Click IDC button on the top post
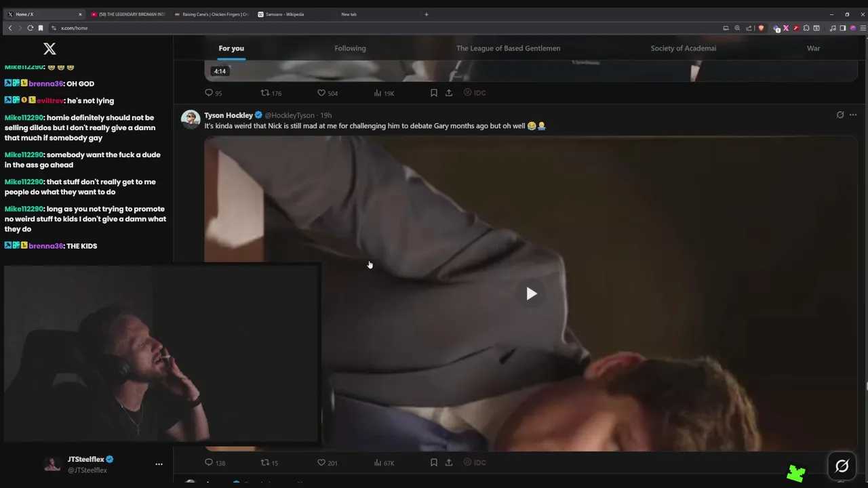Viewport: 868px width, 488px height. (475, 93)
